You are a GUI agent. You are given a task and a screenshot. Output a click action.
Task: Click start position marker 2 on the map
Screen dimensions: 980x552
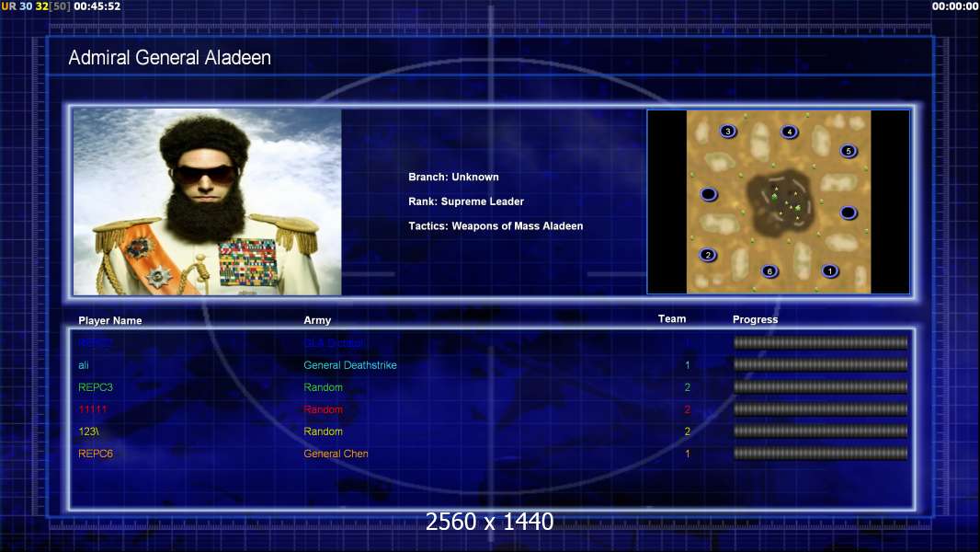(x=708, y=255)
